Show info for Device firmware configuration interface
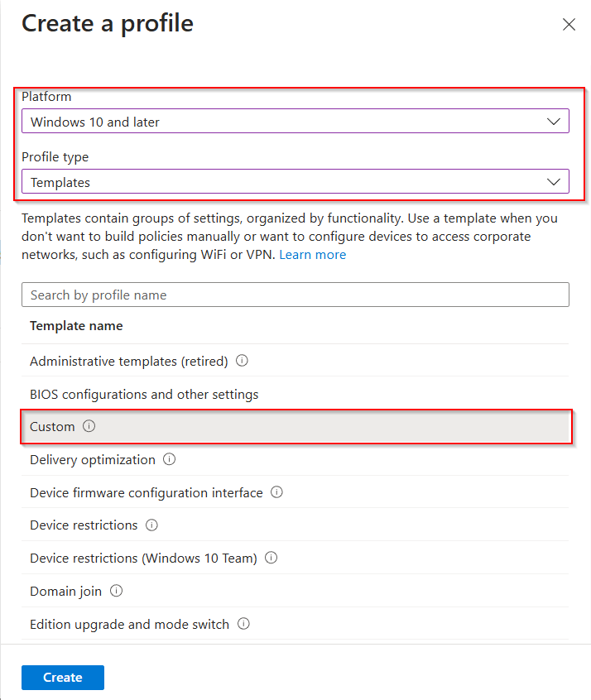The width and height of the screenshot is (591, 700). click(x=276, y=492)
